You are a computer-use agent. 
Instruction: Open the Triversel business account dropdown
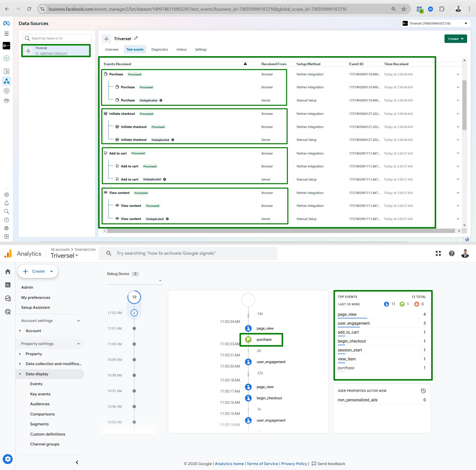tap(435, 23)
